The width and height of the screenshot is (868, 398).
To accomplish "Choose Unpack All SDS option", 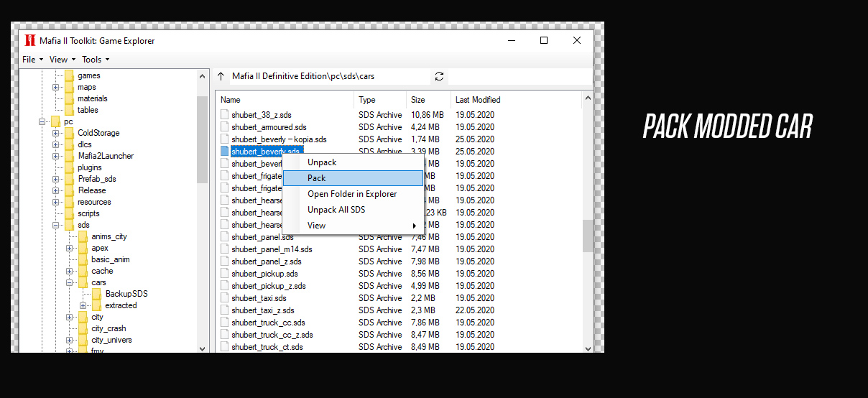I will pos(353,210).
